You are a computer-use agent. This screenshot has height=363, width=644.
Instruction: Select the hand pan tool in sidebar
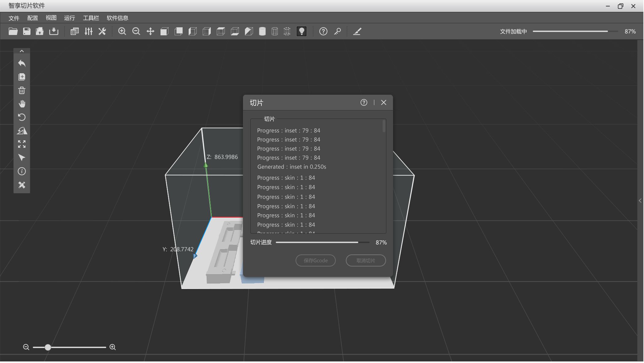21,104
